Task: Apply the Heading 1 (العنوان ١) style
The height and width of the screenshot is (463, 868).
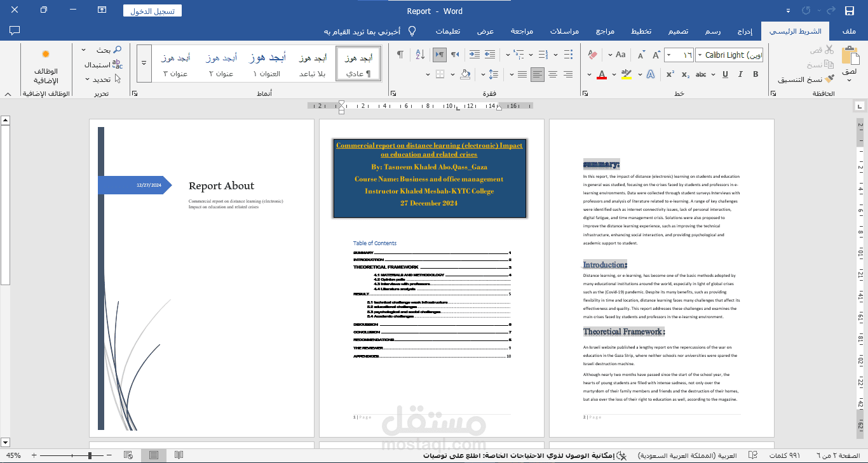Action: [x=267, y=64]
